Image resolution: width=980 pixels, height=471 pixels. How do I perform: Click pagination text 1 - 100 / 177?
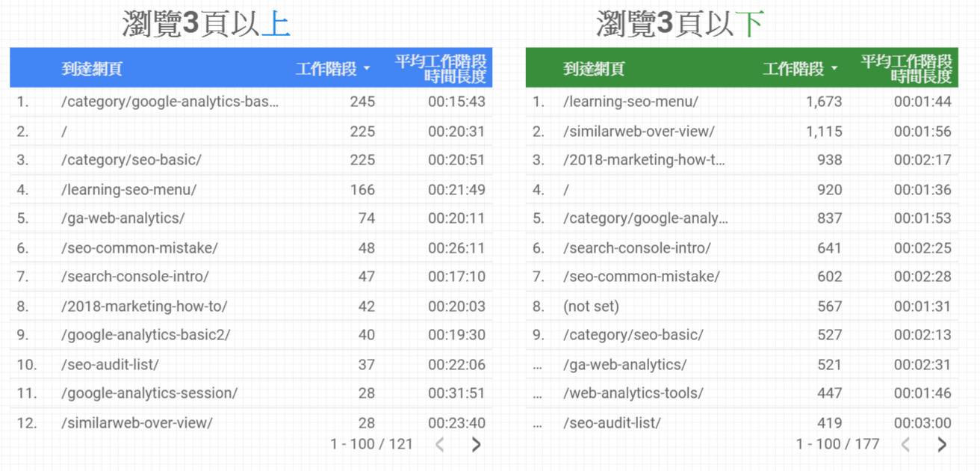(837, 444)
